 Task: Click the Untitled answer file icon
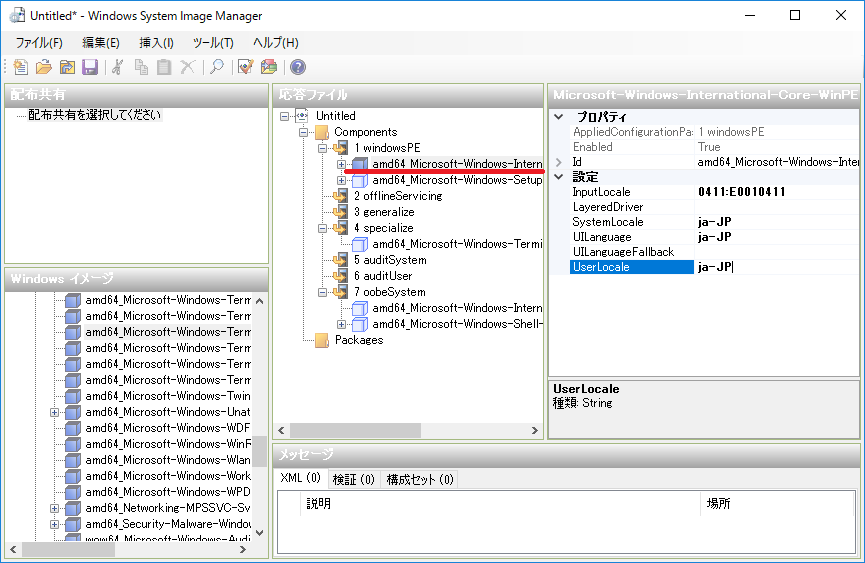(302, 116)
